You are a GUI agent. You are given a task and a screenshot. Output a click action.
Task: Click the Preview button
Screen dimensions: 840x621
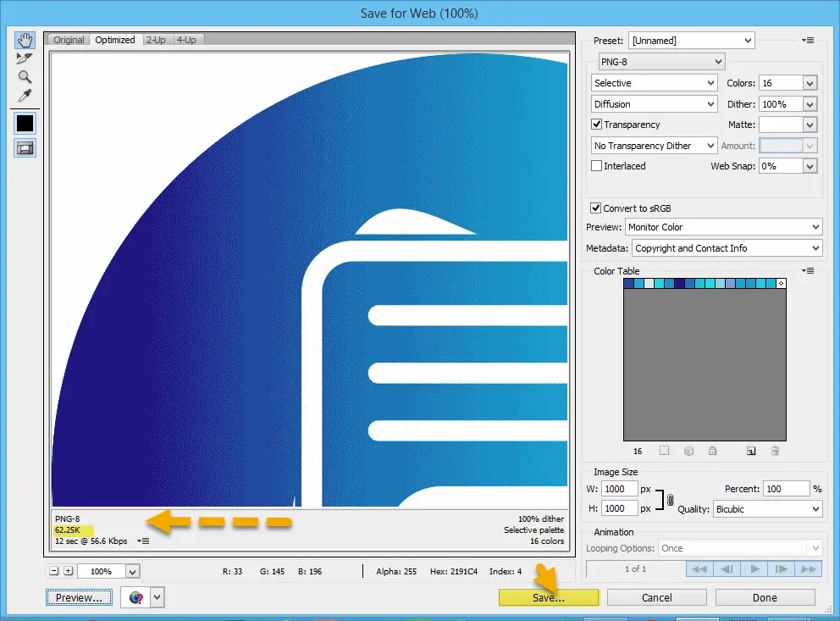(x=78, y=597)
